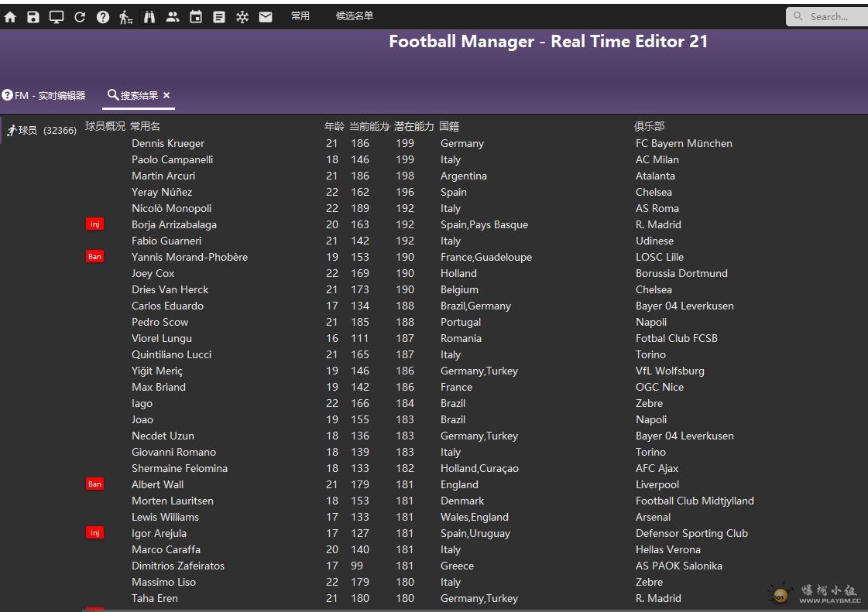Select player Iago
The image size is (868, 612).
(x=142, y=403)
